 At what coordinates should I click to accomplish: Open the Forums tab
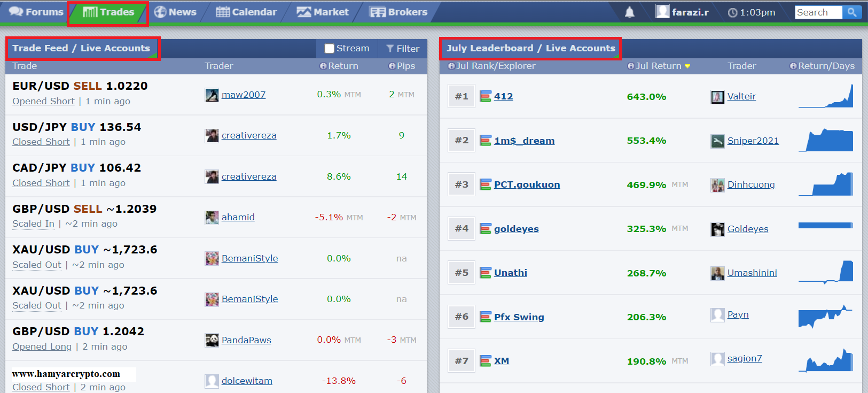point(36,12)
